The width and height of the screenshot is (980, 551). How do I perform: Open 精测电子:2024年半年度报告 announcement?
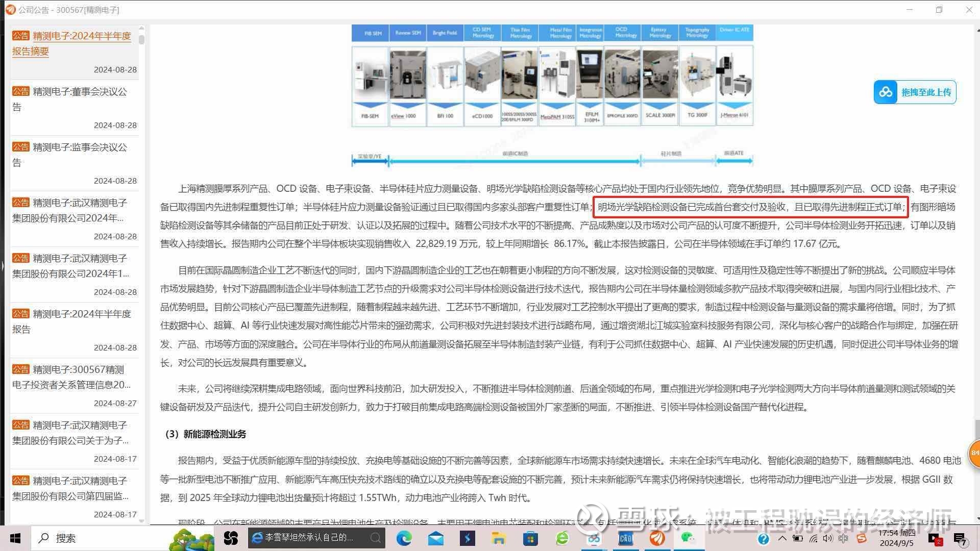point(72,321)
